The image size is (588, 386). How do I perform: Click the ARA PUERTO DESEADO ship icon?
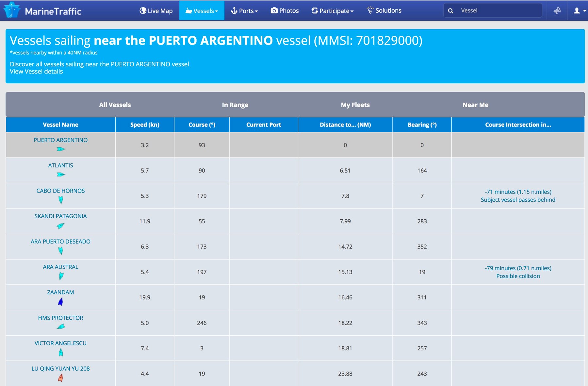pyautogui.click(x=61, y=251)
